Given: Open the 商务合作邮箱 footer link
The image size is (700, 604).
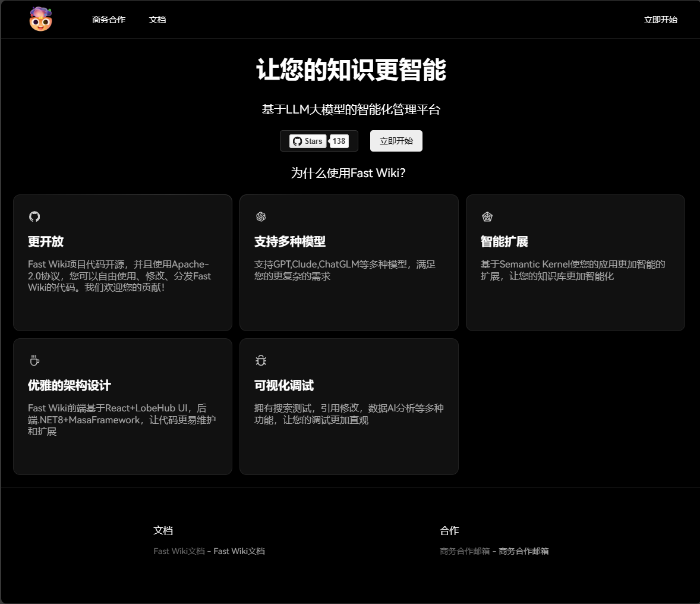Looking at the screenshot, I should pyautogui.click(x=524, y=551).
